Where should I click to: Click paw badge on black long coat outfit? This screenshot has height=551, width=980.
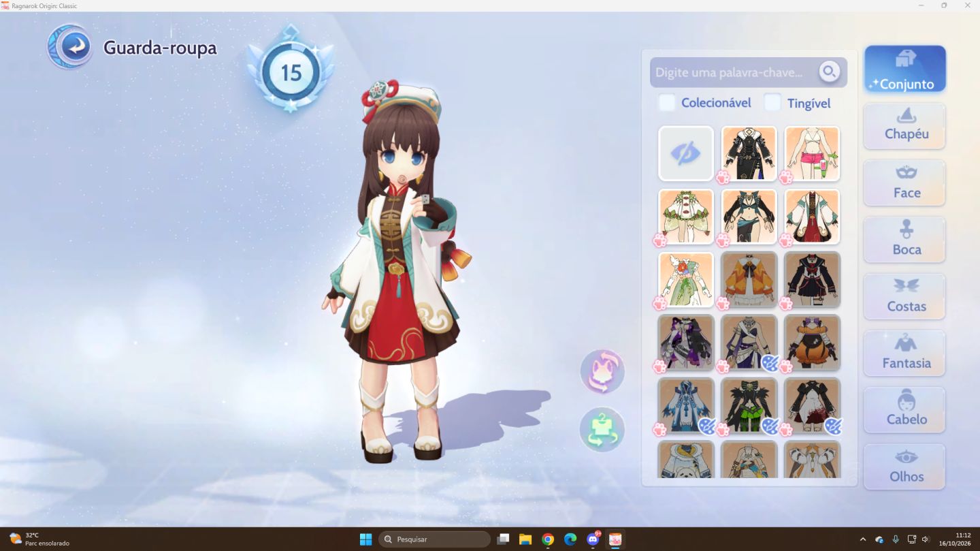point(723,177)
